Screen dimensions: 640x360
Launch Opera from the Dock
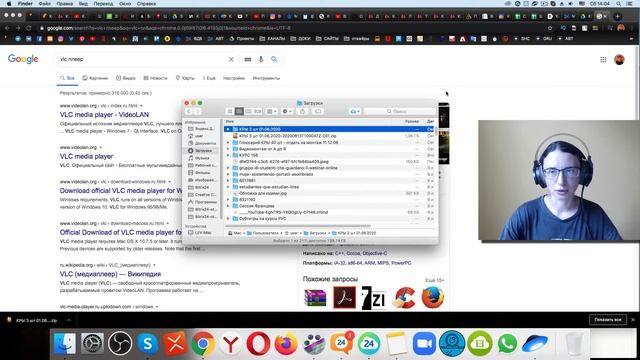tap(258, 343)
